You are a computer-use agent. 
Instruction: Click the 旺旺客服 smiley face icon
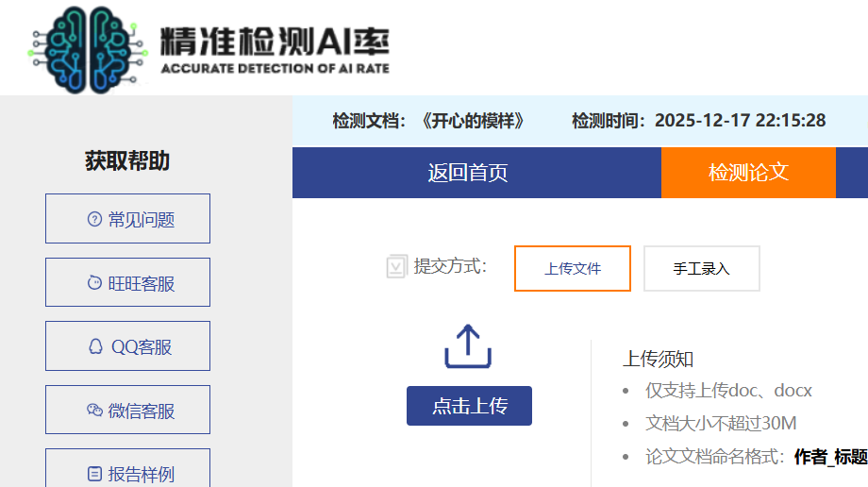(94, 283)
